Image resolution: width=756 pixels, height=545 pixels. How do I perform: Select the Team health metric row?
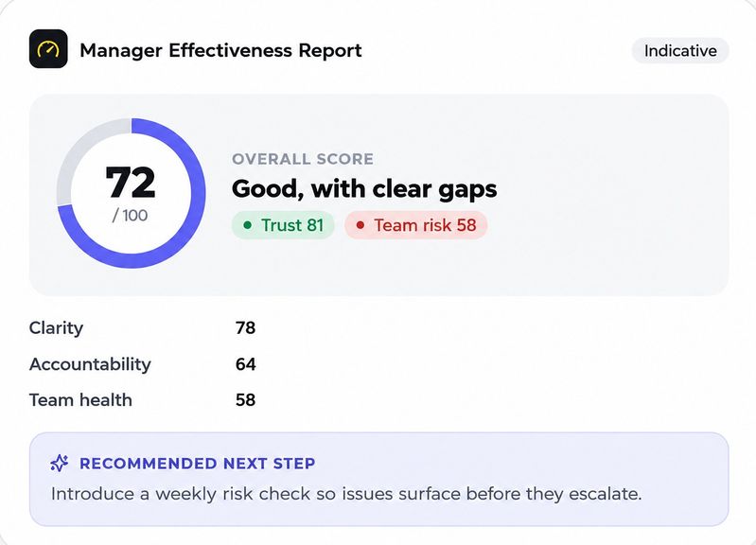[x=143, y=400]
